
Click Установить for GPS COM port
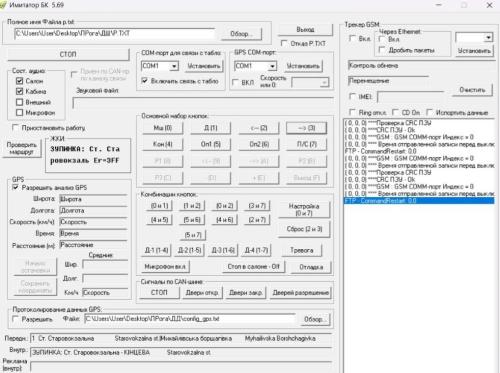click(303, 66)
